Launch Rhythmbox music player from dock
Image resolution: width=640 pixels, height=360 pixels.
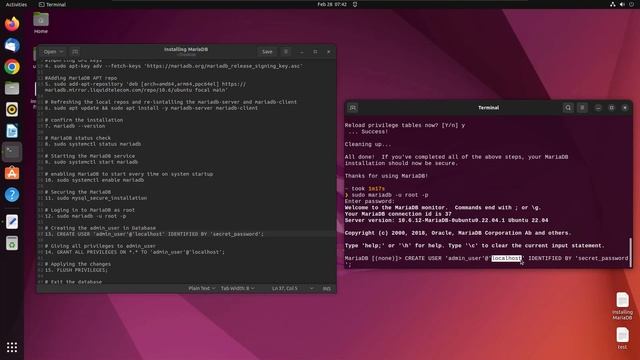(x=12, y=109)
